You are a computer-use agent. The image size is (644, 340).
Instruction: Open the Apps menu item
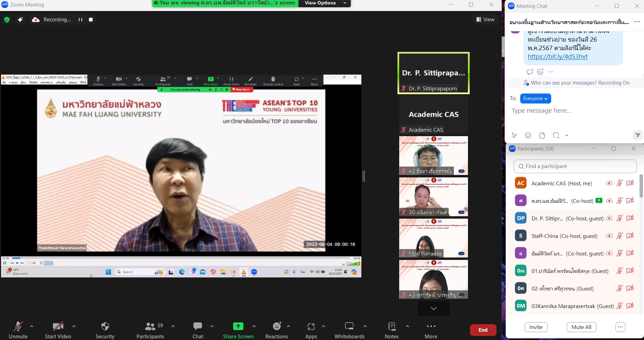click(x=311, y=326)
